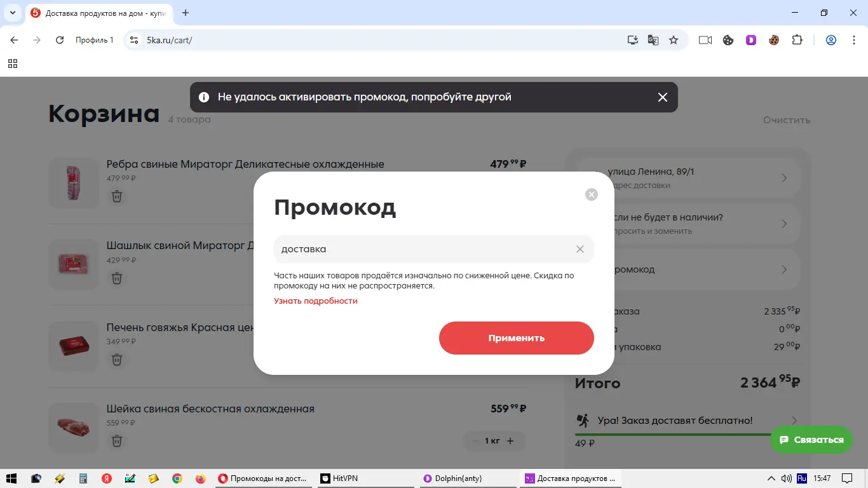Decrease Шейка свиная quantity with minus
Image resolution: width=868 pixels, height=488 pixels.
(x=476, y=441)
